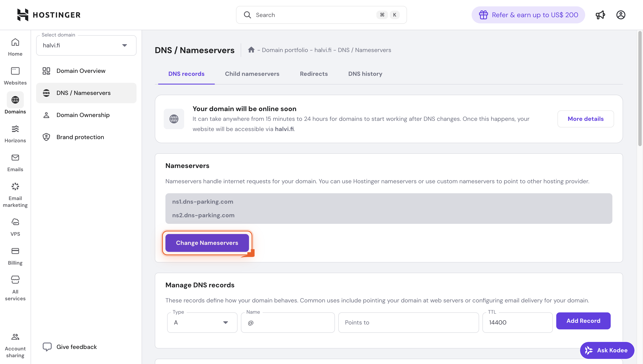Click the Domains globe icon
This screenshot has height=364, width=643.
point(15,100)
